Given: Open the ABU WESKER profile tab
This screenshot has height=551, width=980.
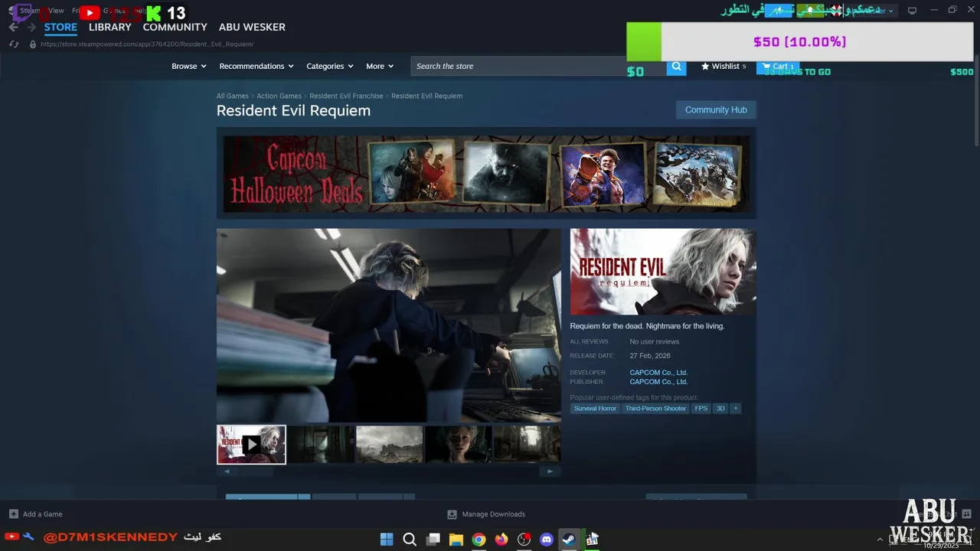Looking at the screenshot, I should (x=252, y=27).
